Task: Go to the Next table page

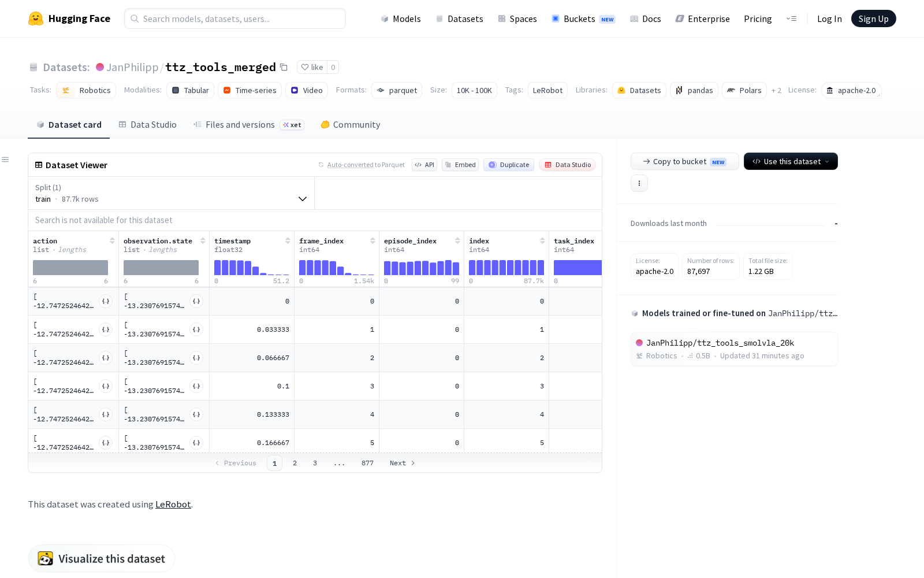Action: (x=403, y=463)
